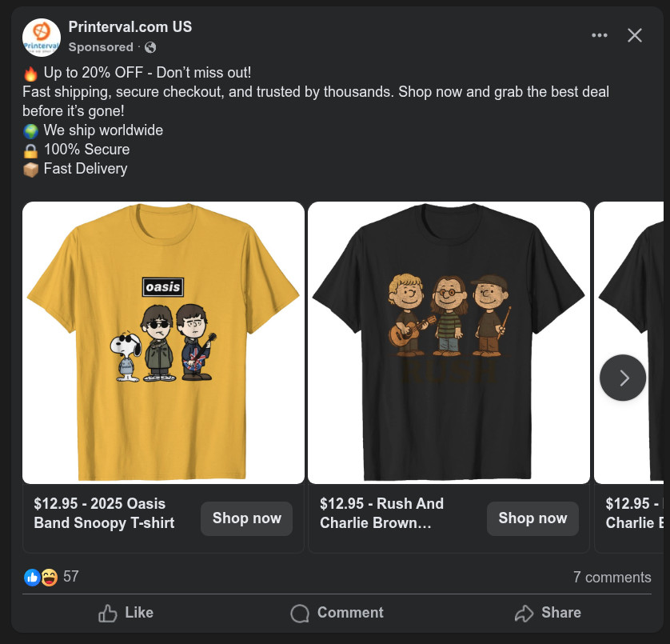
Task: Share the post via Share arrow
Action: point(548,613)
